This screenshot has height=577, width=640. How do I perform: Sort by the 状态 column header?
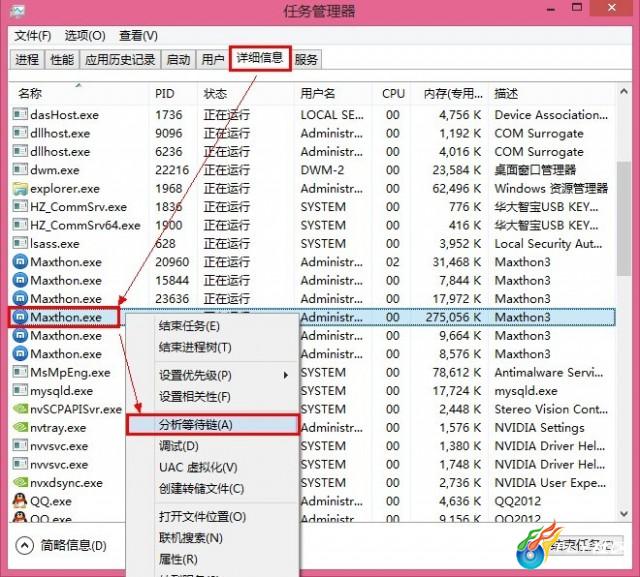[246, 94]
